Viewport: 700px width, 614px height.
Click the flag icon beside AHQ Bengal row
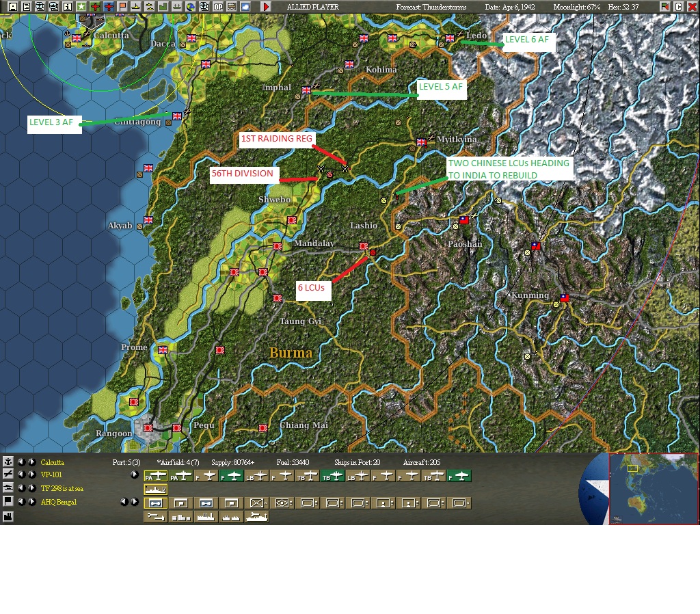click(8, 501)
